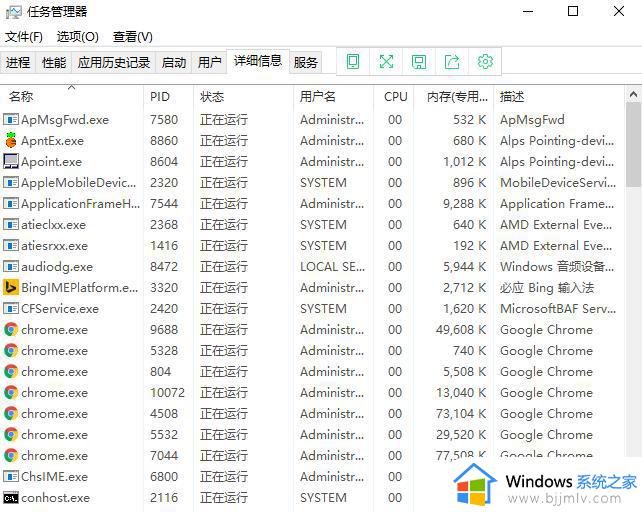The width and height of the screenshot is (642, 512).
Task: Click the ChsIME.exe process icon
Action: tap(11, 476)
